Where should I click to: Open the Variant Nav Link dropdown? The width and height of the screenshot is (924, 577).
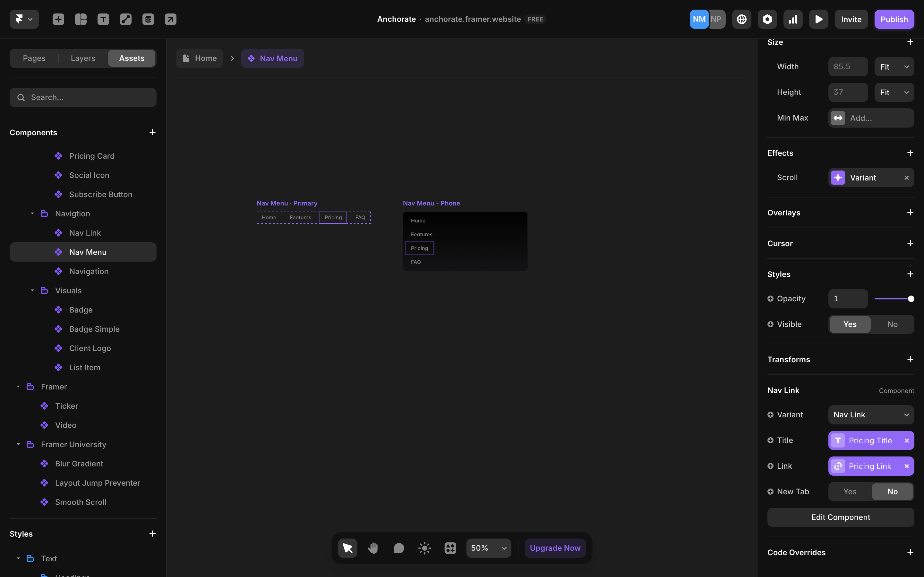click(871, 415)
